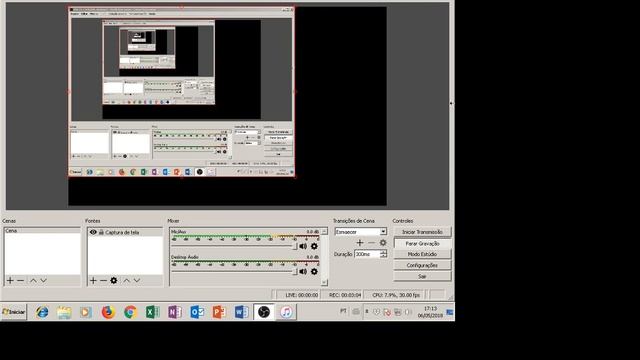The image size is (640, 360).
Task: Select the Captura de tela source row
Action: [x=125, y=232]
